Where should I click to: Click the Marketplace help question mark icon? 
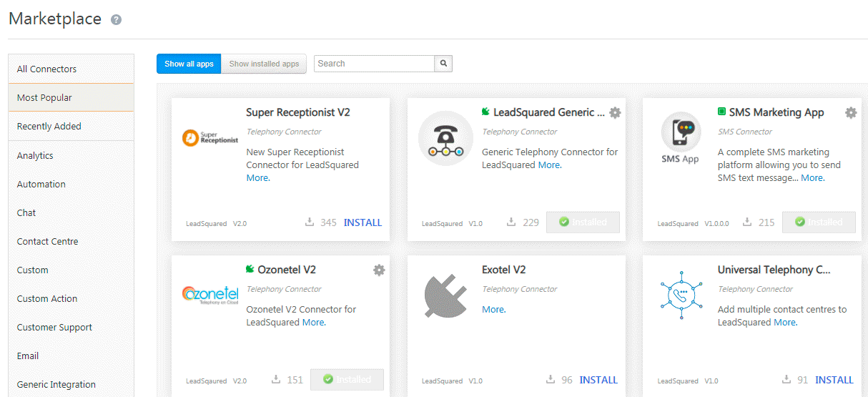point(116,20)
